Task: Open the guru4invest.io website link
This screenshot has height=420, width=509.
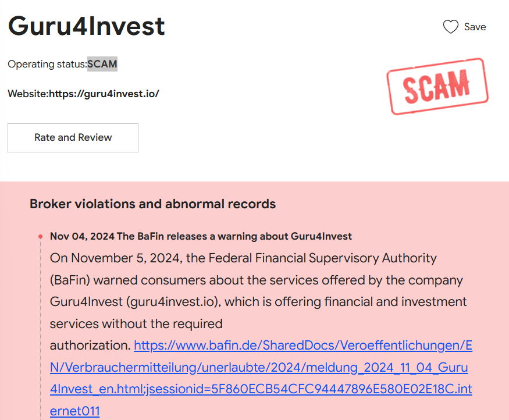Action: point(104,93)
